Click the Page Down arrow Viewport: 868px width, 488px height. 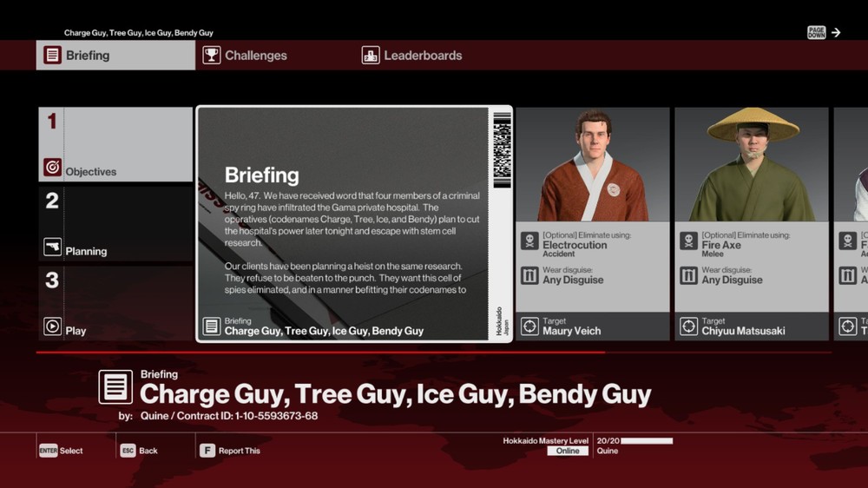(835, 33)
